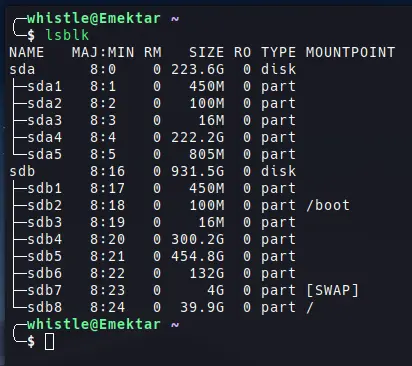This screenshot has width=412, height=366.
Task: Click the sda4 partition entry
Action: pyautogui.click(x=45, y=137)
